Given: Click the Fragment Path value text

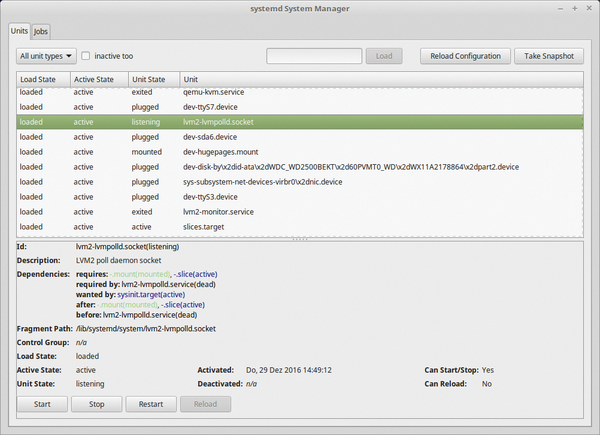Looking at the screenshot, I should pos(146,329).
